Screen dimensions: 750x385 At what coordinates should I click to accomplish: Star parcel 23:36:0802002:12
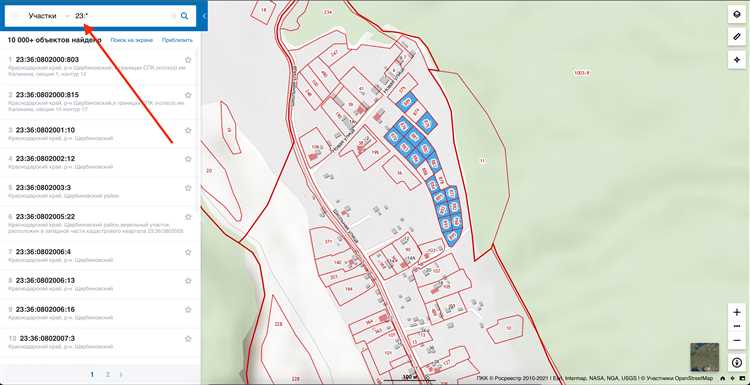[x=188, y=159]
